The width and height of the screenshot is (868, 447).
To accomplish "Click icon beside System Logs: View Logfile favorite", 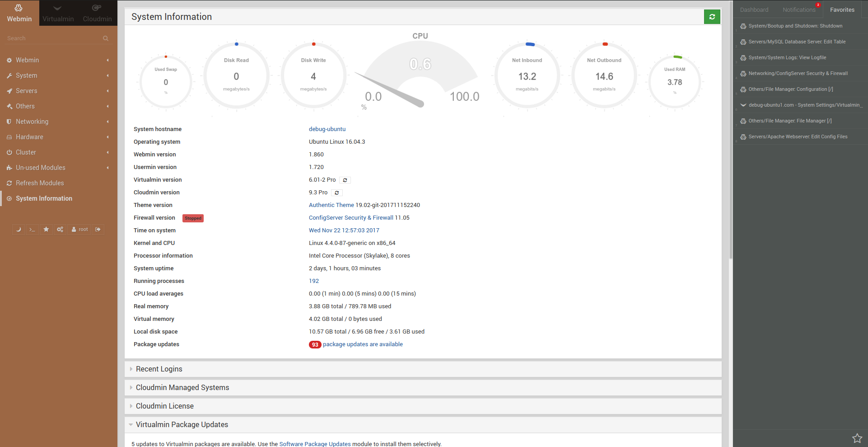I will coord(743,58).
